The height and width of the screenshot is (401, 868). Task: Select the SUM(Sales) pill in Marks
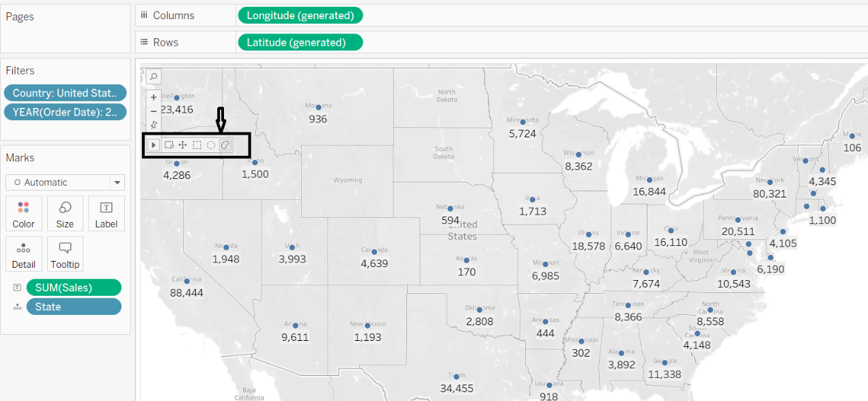(x=74, y=288)
